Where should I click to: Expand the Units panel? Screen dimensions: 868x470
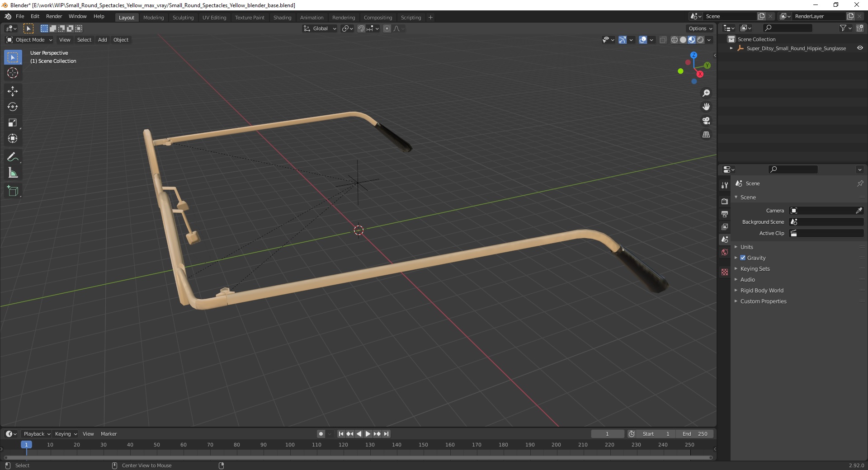746,247
